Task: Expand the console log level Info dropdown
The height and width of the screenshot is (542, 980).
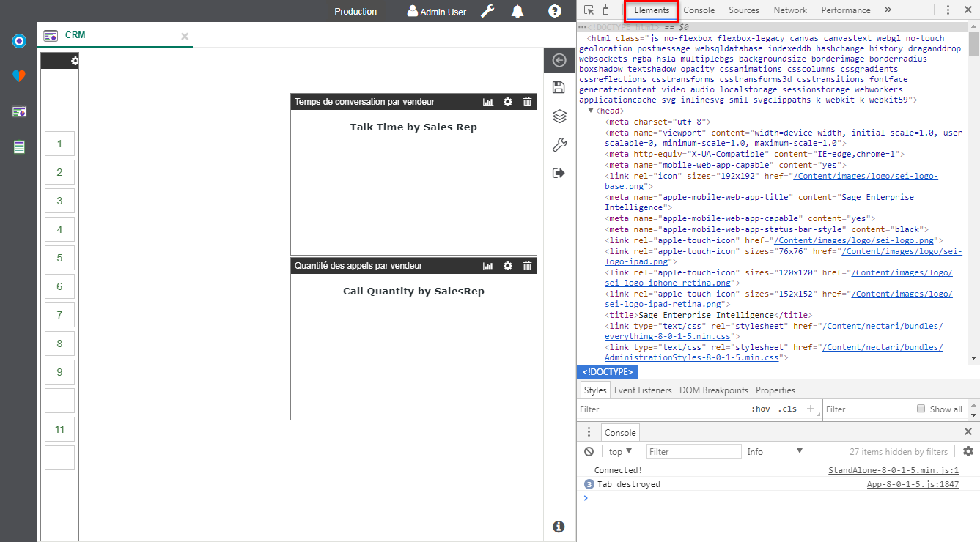Action: pos(775,452)
